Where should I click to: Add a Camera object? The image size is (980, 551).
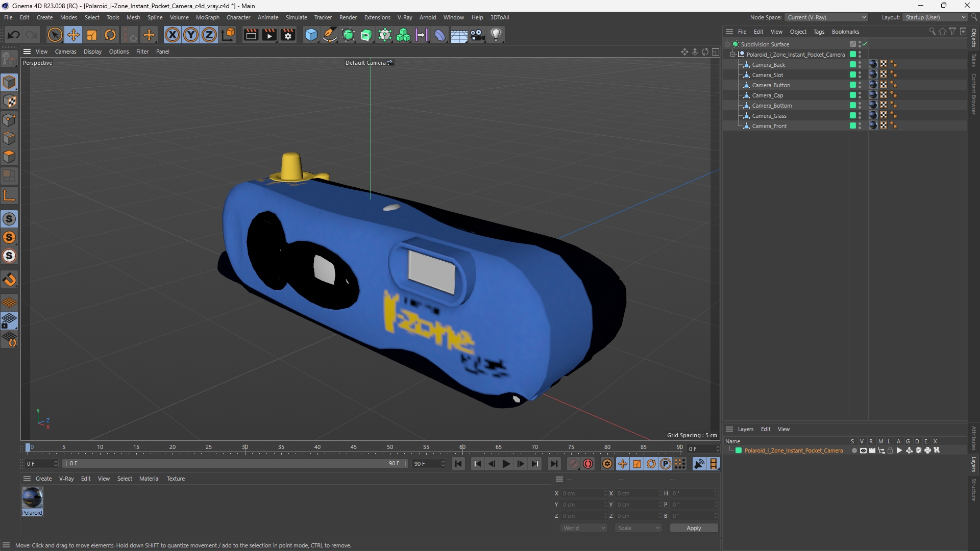click(x=478, y=35)
